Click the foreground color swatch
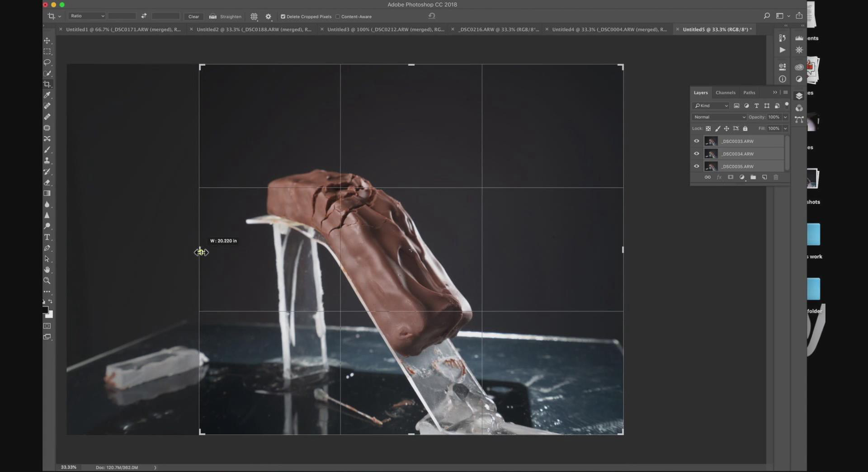Image resolution: width=868 pixels, height=472 pixels. tap(45, 310)
